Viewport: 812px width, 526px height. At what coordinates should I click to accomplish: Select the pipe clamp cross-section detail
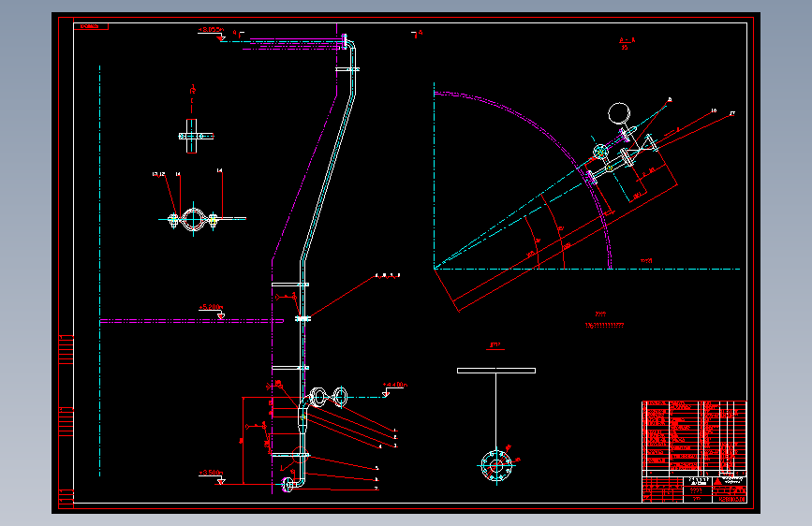coord(201,219)
